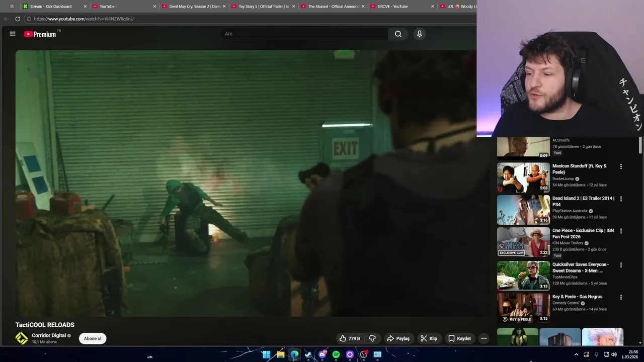
Task: Open RocketJump channel name
Action: 563,178
